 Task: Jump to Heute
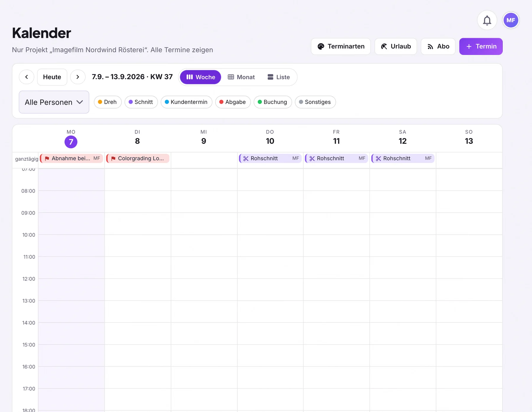[52, 77]
